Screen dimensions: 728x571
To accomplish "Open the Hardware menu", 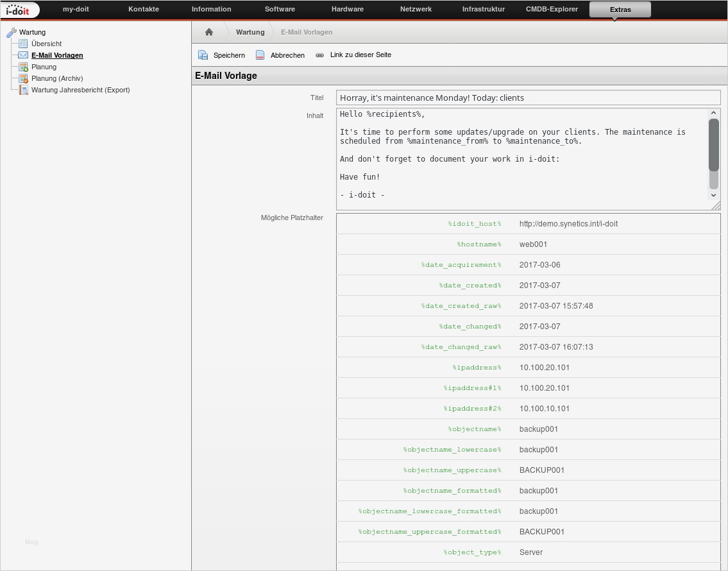I will 347,9.
